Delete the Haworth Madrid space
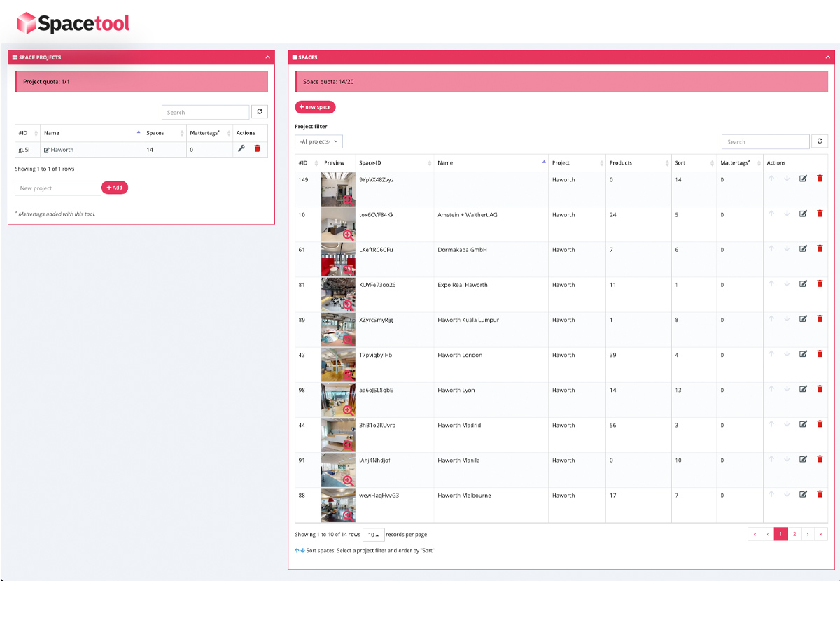Screen dimensions: 840x630 (820, 423)
